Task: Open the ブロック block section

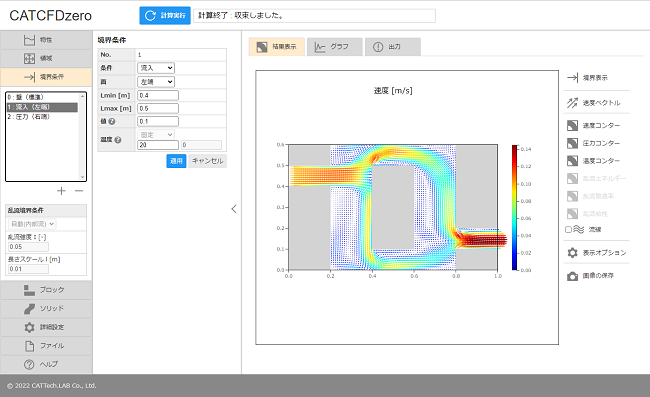Action: tap(46, 290)
